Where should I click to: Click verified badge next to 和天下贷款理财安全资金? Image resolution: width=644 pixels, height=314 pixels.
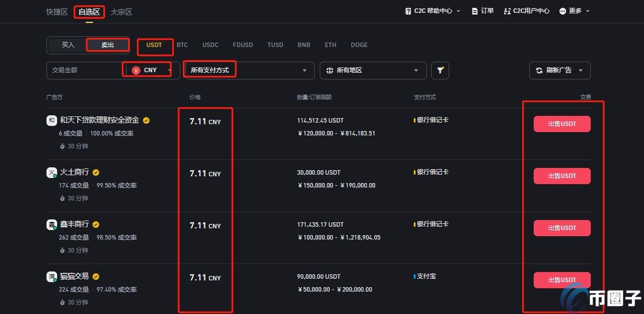(x=146, y=120)
